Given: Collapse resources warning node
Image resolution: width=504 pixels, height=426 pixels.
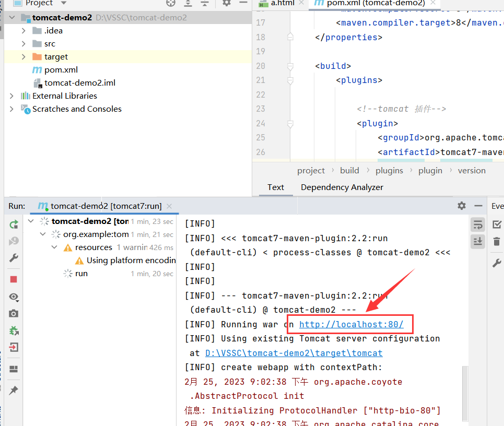Looking at the screenshot, I should pos(55,247).
